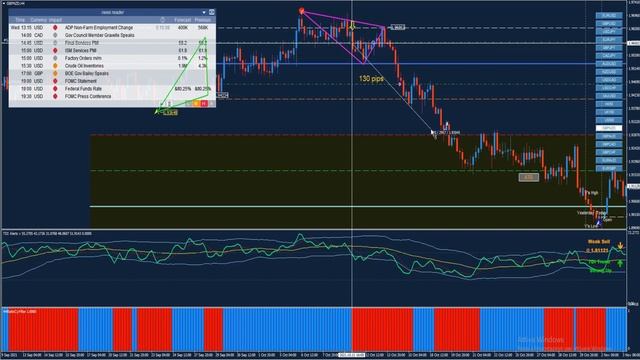Select the FOMC Press Conference event name
Screen dimensions: 640x360
(88, 96)
